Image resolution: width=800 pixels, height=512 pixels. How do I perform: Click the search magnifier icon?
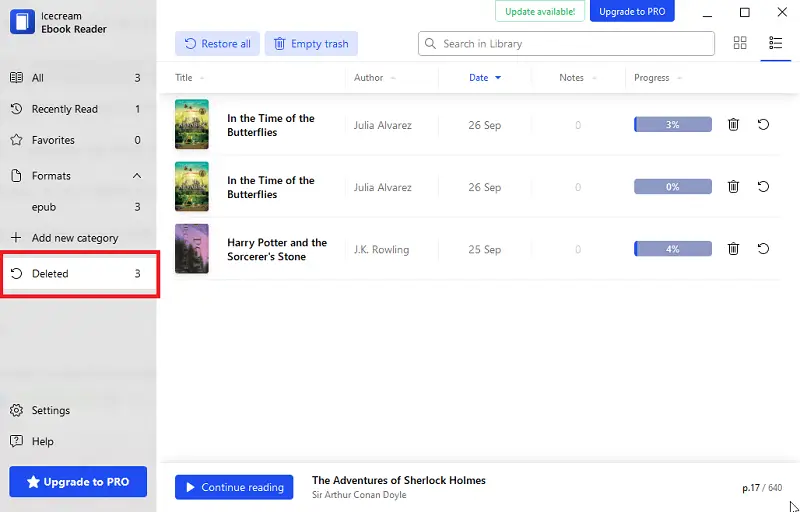430,44
